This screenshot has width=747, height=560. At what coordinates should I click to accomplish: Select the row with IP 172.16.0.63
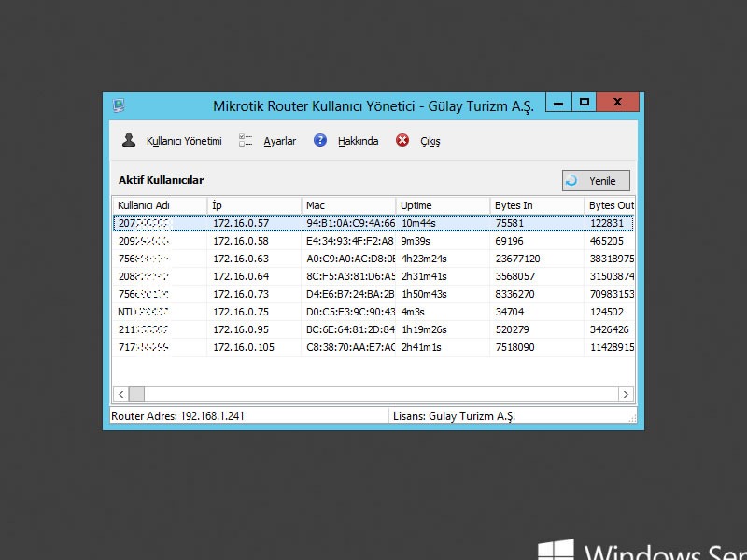click(x=241, y=259)
